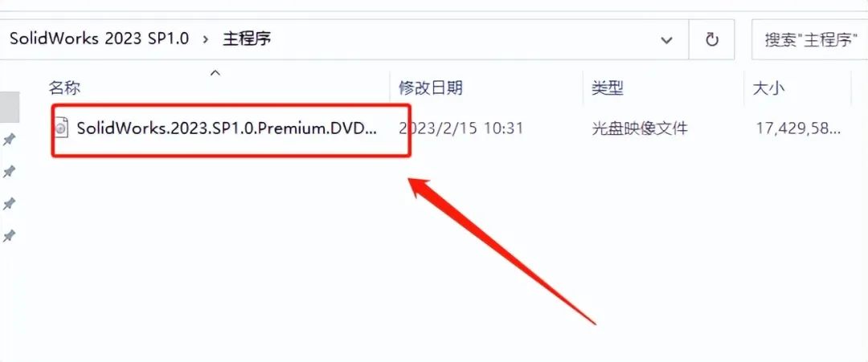The width and height of the screenshot is (868, 362).
Task: Click the fourth pin icon in sidebar
Action: (9, 236)
